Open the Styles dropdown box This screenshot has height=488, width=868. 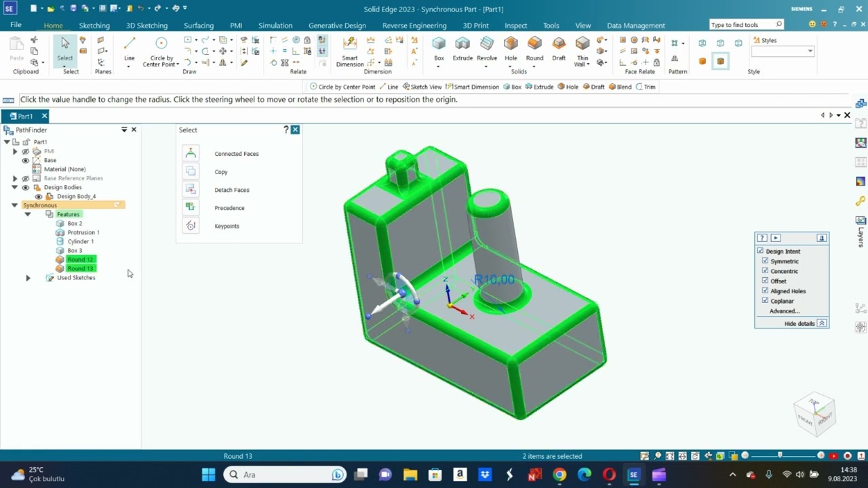782,52
